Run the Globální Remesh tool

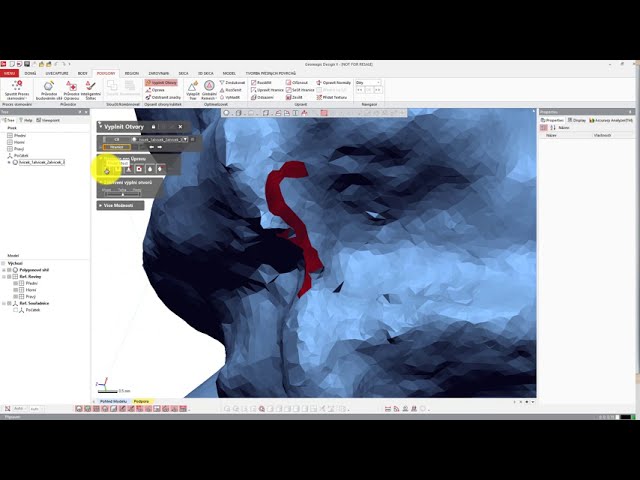(209, 88)
